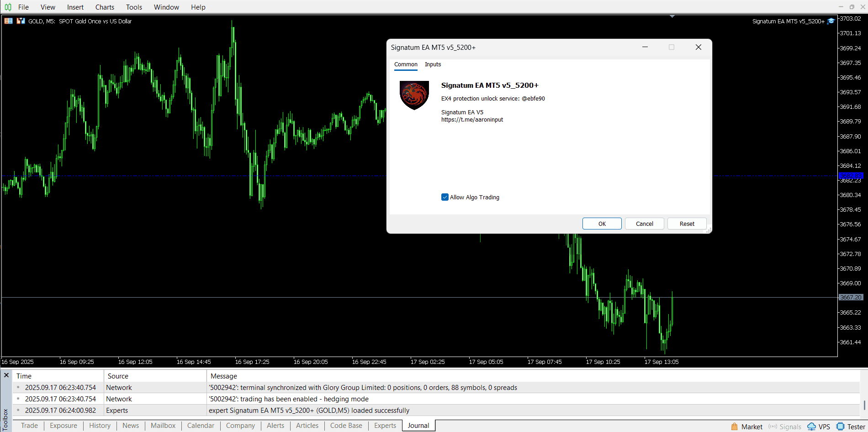This screenshot has width=868, height=432.
Task: Click the Signatum EA dragon logo
Action: [414, 95]
